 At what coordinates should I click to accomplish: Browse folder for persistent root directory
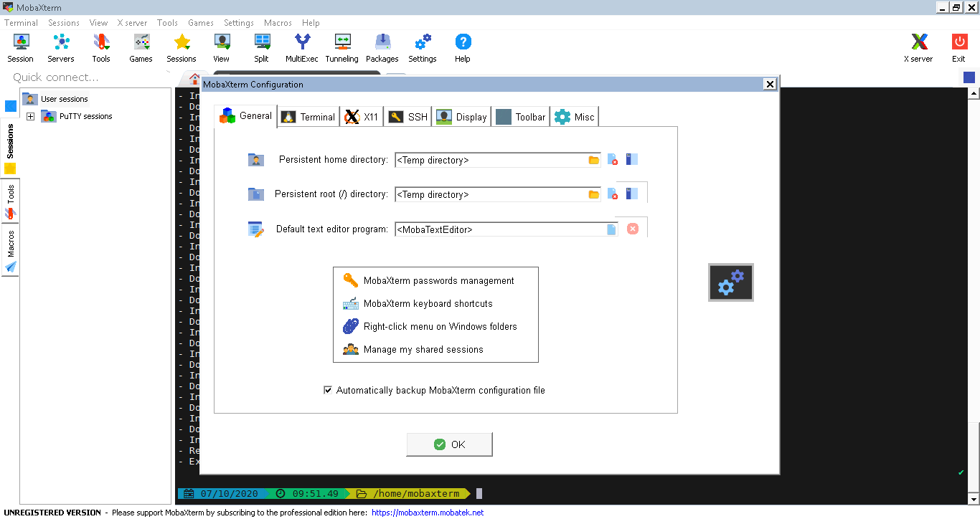594,194
